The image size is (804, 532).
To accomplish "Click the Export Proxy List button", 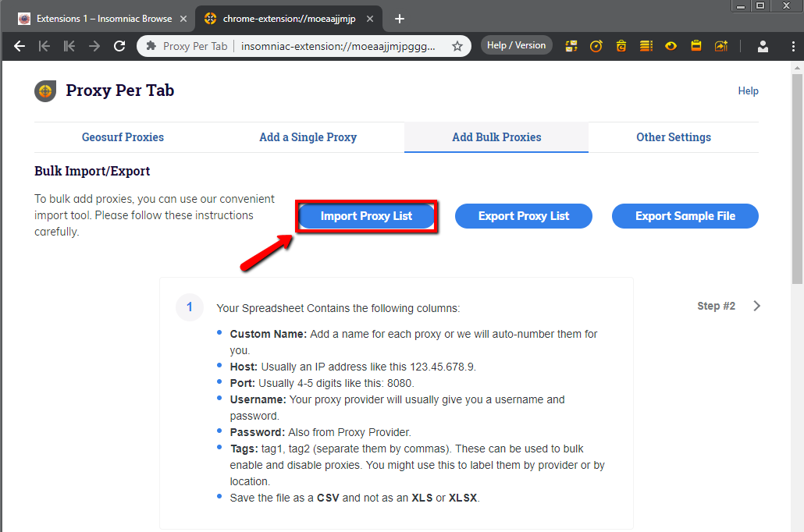I will (524, 216).
